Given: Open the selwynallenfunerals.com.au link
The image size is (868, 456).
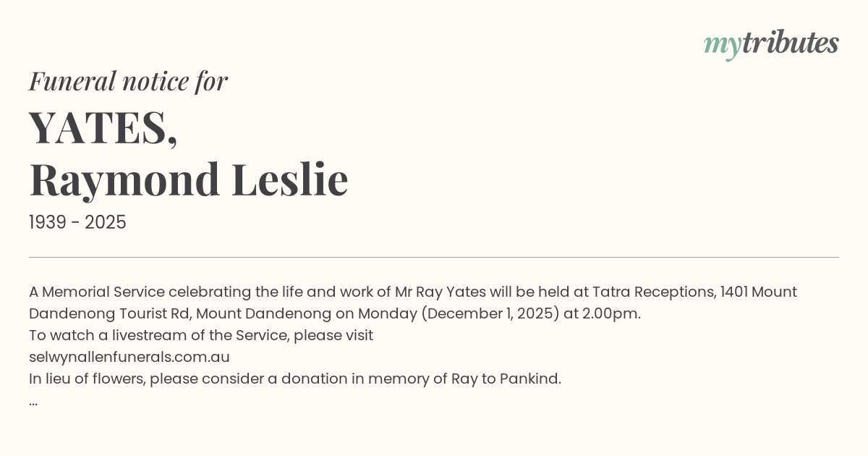Looking at the screenshot, I should [x=129, y=357].
